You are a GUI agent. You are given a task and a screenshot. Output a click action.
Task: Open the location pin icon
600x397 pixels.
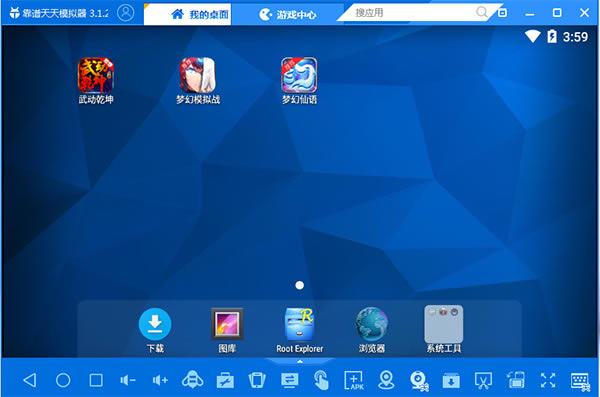pos(386,380)
